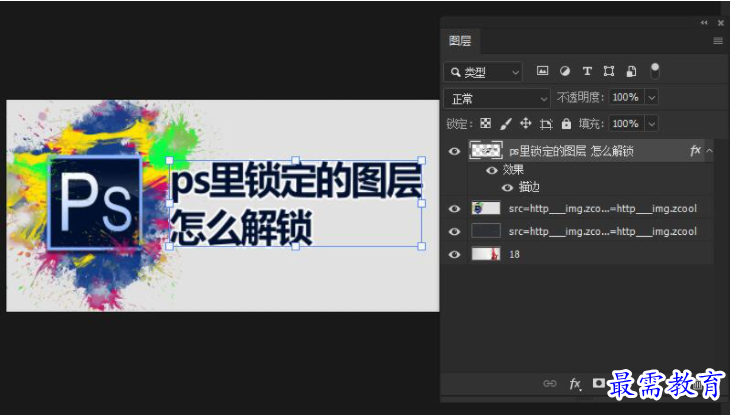Prevent artboard auto-nesting lock icon
731x416 pixels.
pyautogui.click(x=546, y=124)
